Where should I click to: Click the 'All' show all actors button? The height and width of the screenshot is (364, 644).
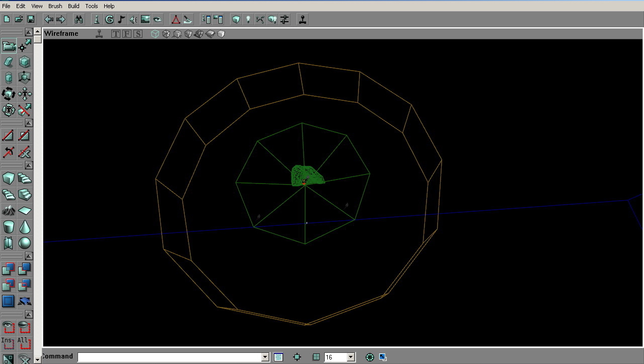[x=24, y=343]
